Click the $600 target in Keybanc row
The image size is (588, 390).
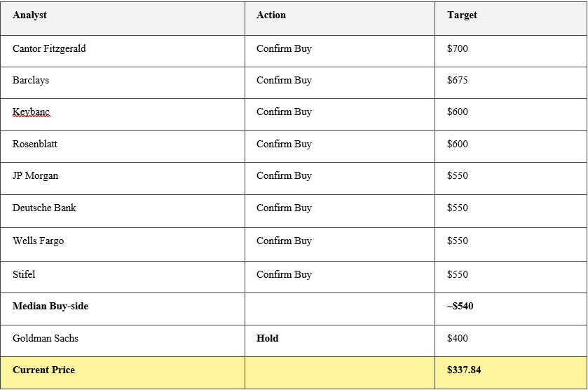(x=458, y=112)
